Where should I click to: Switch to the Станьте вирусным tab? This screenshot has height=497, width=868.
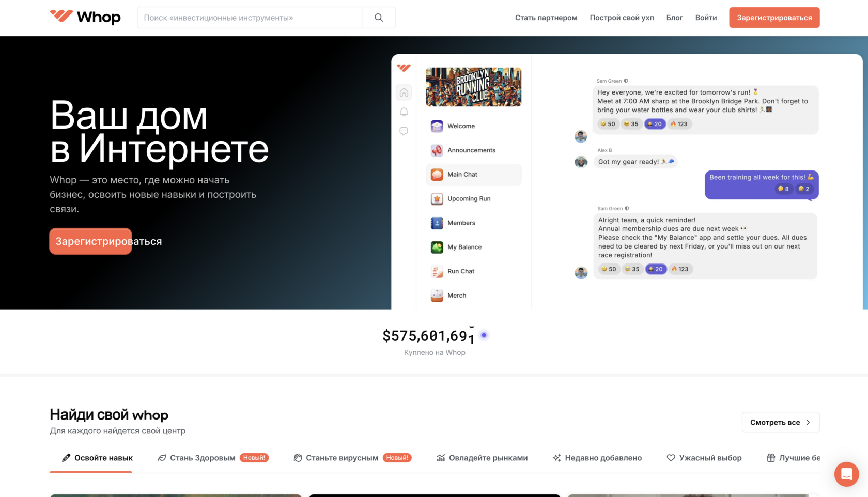tap(352, 458)
